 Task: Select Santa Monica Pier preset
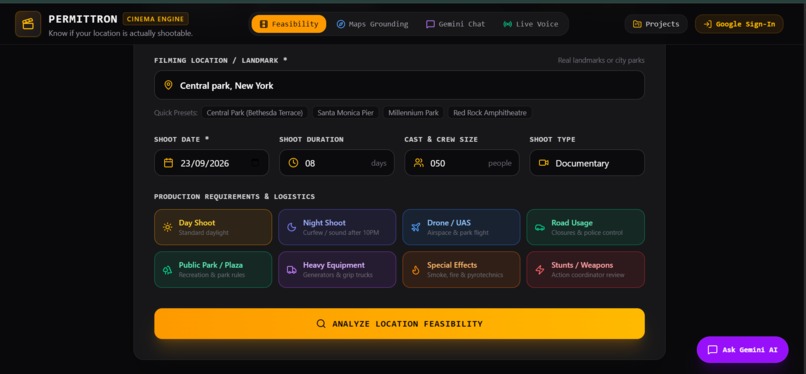[x=345, y=113]
